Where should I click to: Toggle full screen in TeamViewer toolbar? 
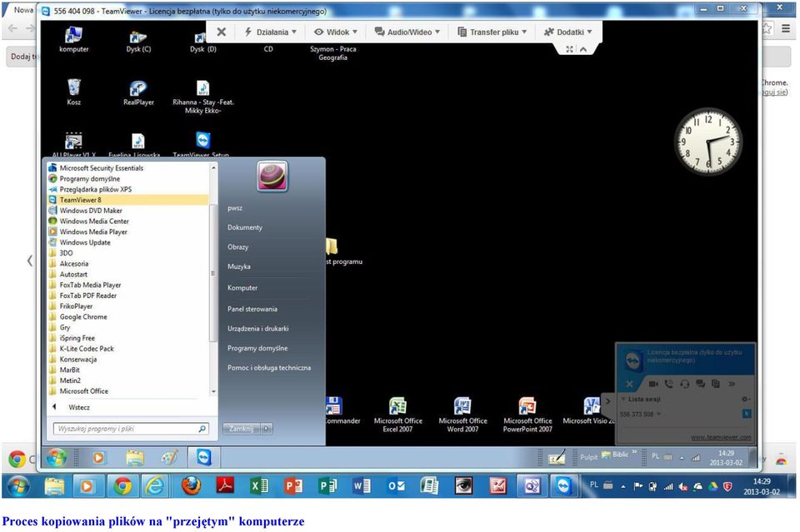569,49
